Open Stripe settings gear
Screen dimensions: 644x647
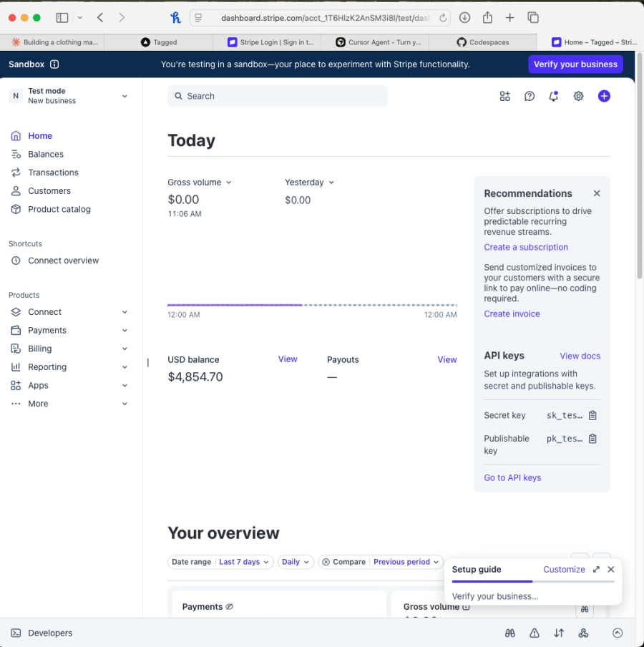coord(578,96)
